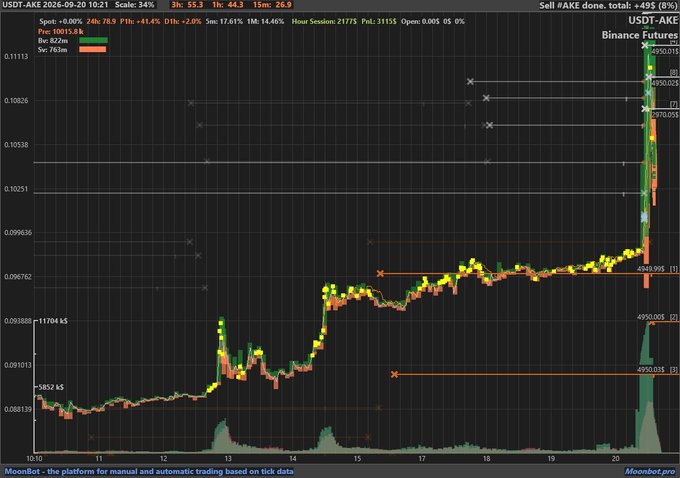680x478 pixels.
Task: Click the 4950.03$ [3] order label
Action: pyautogui.click(x=657, y=370)
